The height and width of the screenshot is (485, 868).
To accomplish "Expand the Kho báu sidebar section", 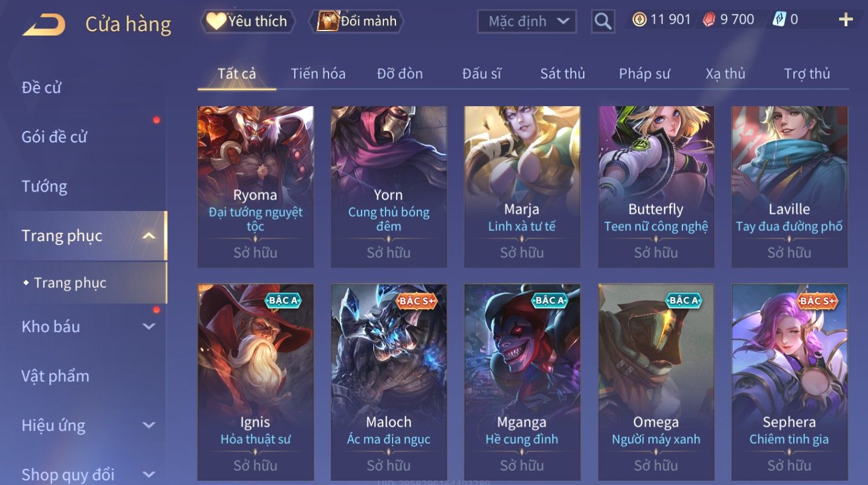I will [x=149, y=326].
